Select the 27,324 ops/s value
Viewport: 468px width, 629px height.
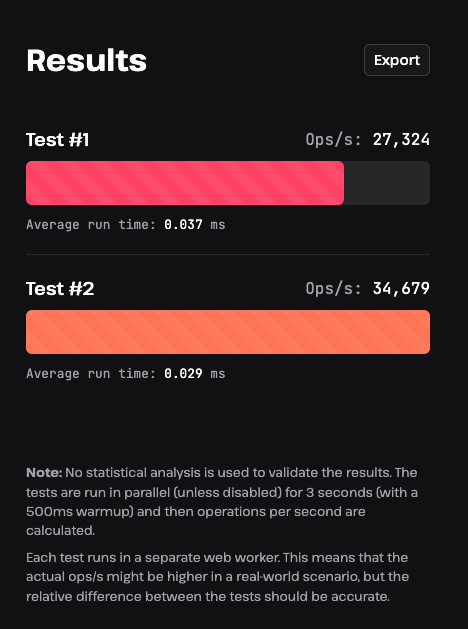pyautogui.click(x=401, y=140)
